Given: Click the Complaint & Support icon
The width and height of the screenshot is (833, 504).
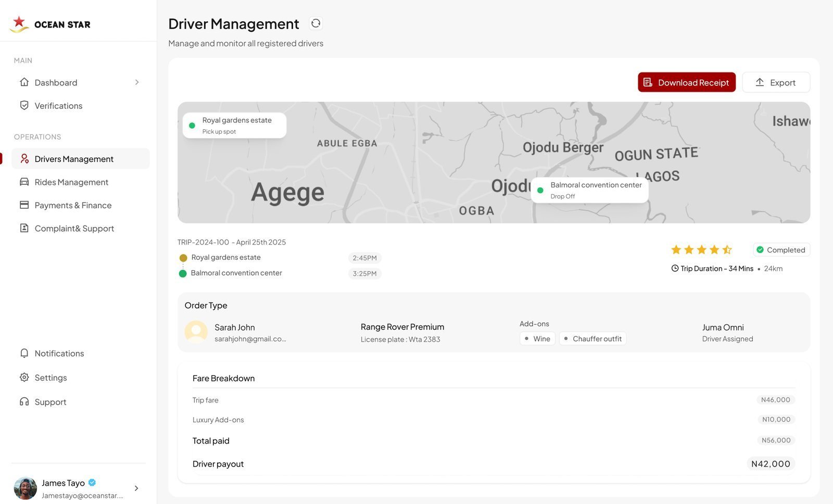Looking at the screenshot, I should point(24,228).
